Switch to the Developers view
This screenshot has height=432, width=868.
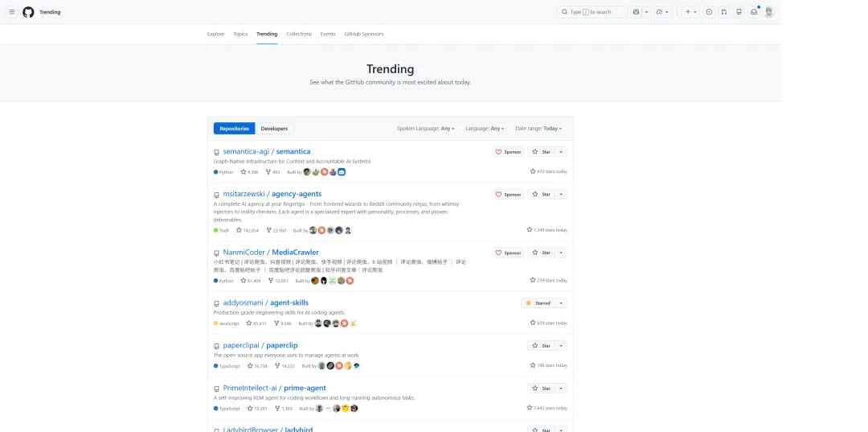click(274, 129)
